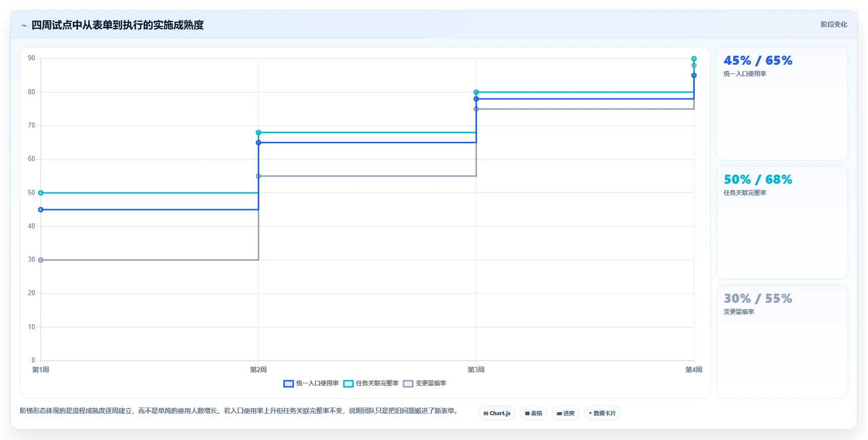Screen dimensions: 868x440
Task: Click the cyan data point at 90 in 第4周
Action: [x=694, y=59]
